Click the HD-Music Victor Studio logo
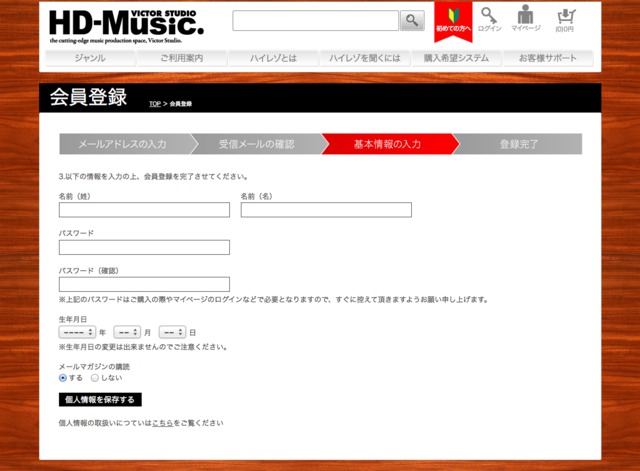The height and width of the screenshot is (471, 640). (127, 26)
